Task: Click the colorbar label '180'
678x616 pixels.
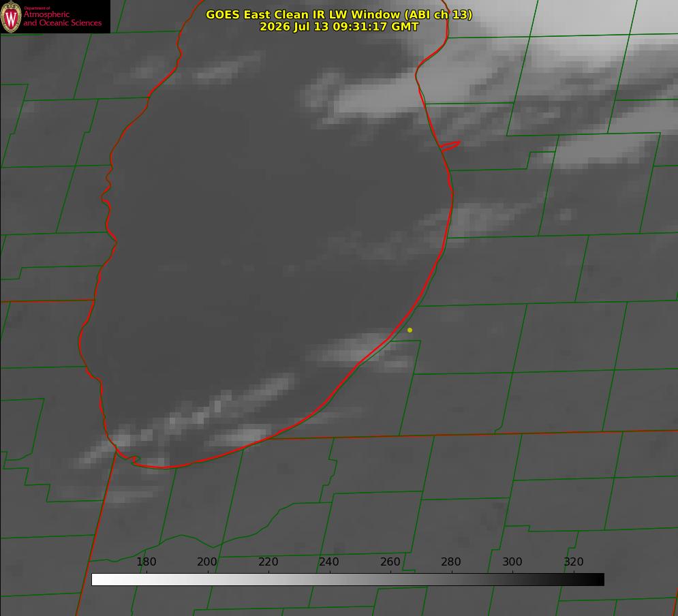Action: pyautogui.click(x=146, y=562)
